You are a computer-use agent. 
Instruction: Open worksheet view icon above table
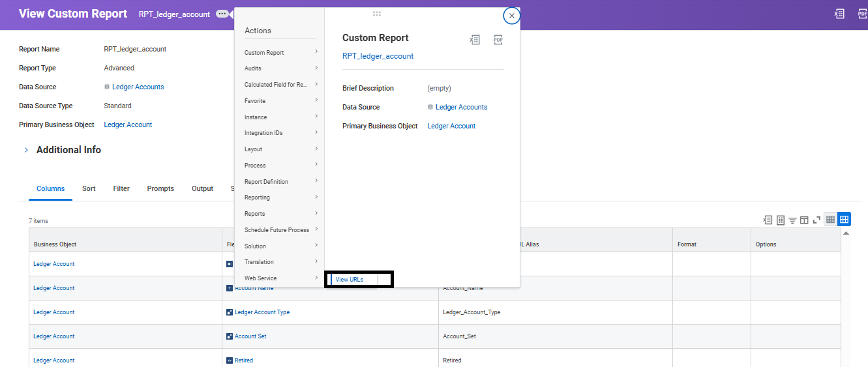pos(780,220)
